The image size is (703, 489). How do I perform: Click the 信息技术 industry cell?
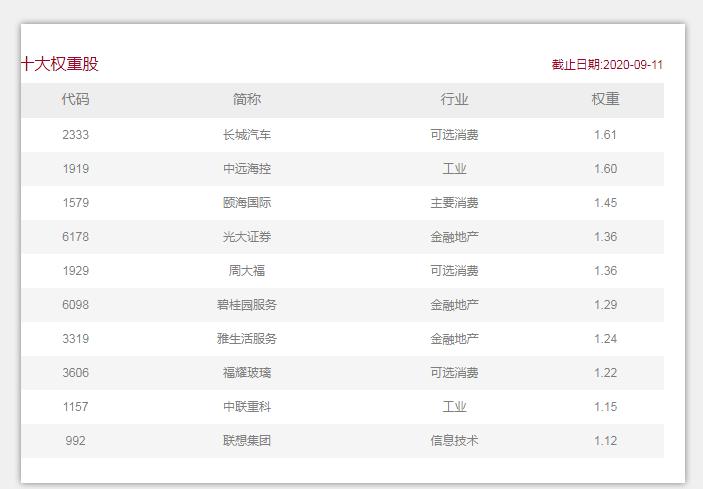454,441
